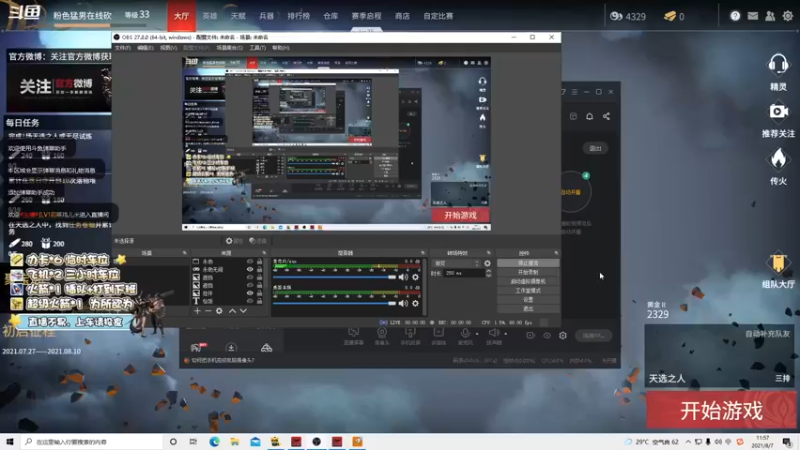Pop out the controls dock in OBS
The width and height of the screenshot is (800, 450).
point(556,253)
